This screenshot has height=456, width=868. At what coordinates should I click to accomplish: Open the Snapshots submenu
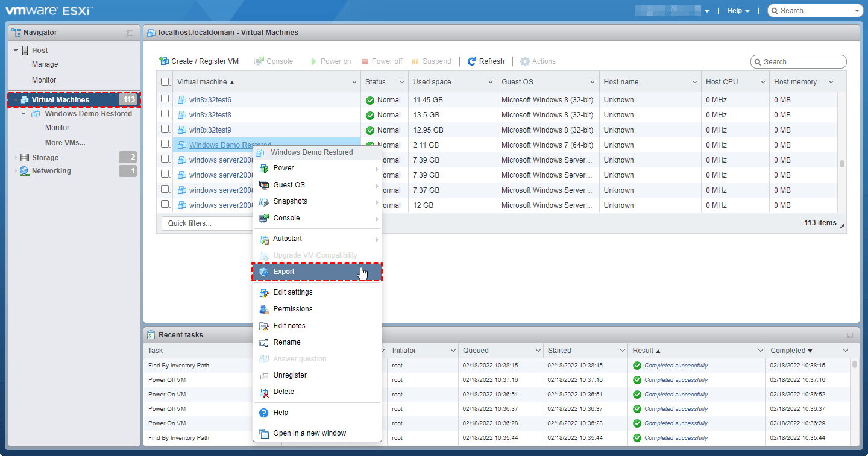[x=290, y=201]
